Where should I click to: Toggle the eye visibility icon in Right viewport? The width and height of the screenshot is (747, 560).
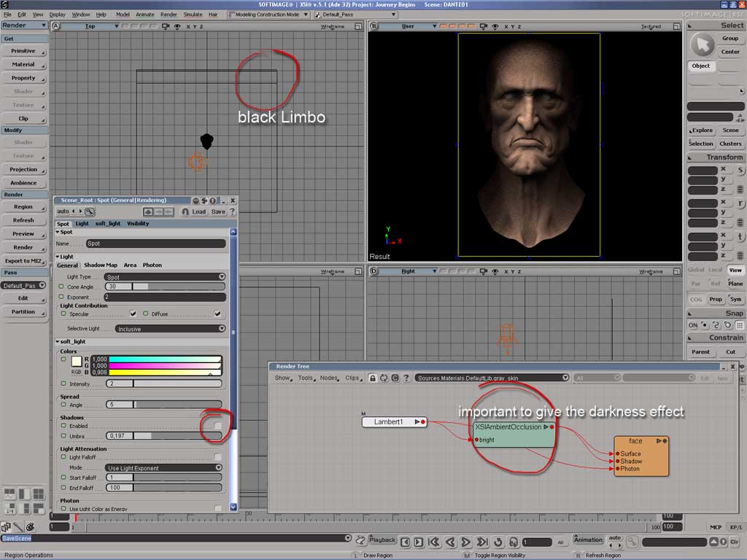495,271
